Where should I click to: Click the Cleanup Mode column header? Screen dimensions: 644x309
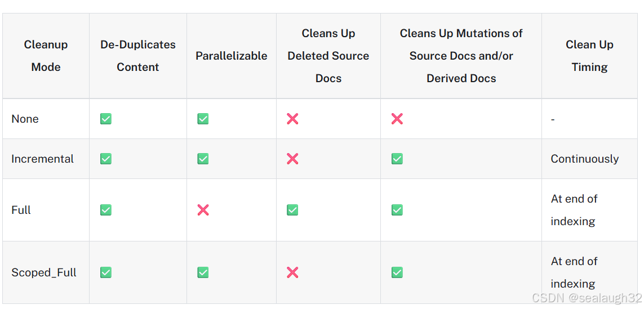tap(46, 56)
